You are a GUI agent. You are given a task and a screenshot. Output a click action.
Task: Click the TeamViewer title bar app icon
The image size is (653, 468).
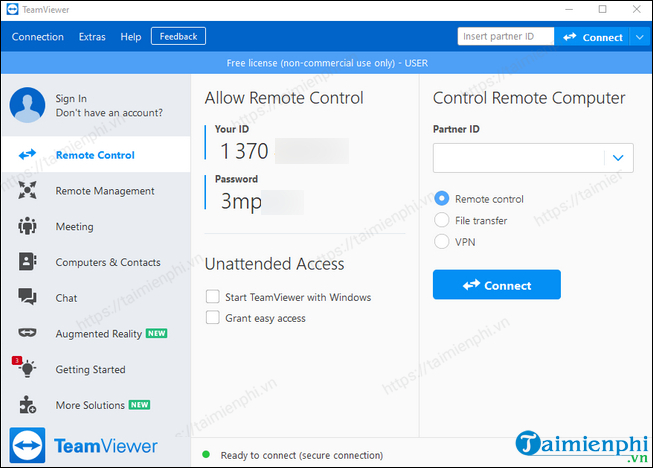point(12,9)
